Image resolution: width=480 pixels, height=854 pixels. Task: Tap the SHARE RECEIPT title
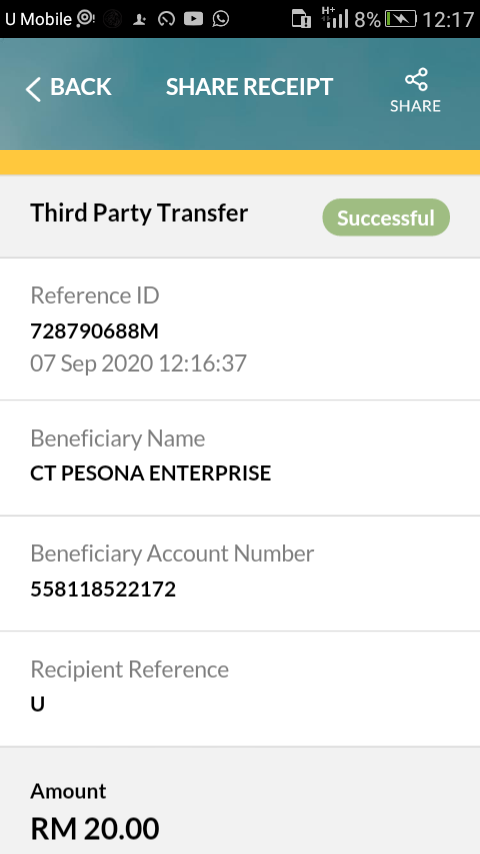250,87
